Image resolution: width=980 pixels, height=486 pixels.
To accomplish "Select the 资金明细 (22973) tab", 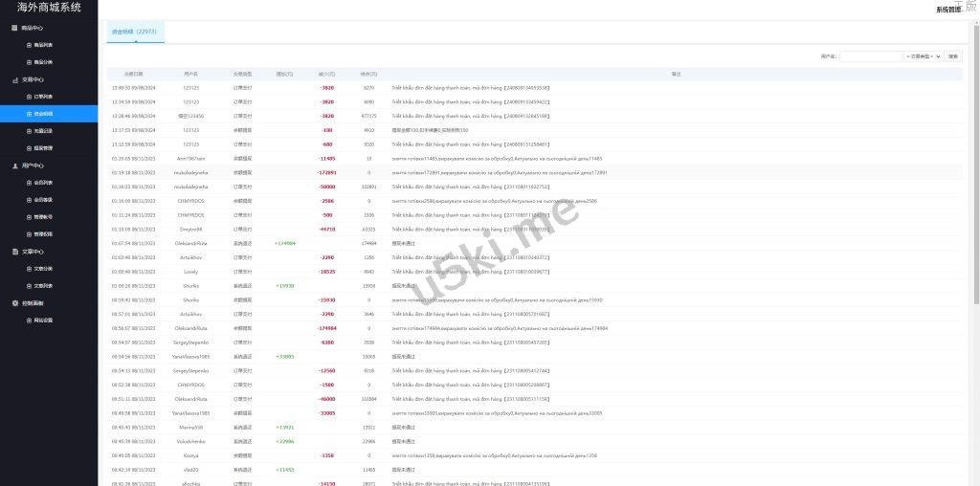I will (134, 32).
